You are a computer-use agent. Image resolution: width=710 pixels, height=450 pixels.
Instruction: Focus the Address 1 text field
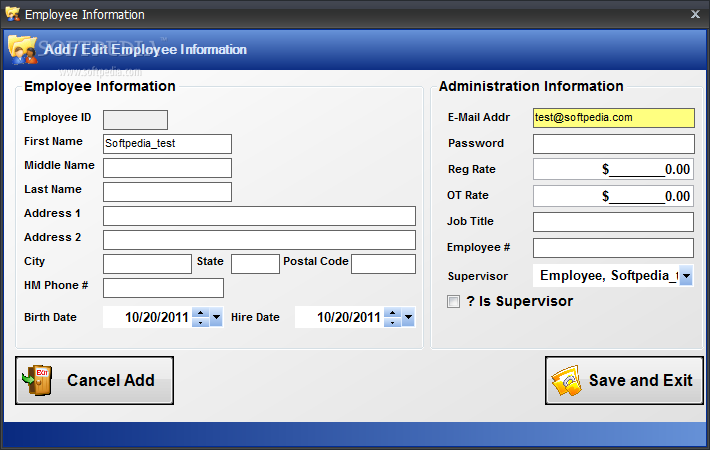coord(259,216)
